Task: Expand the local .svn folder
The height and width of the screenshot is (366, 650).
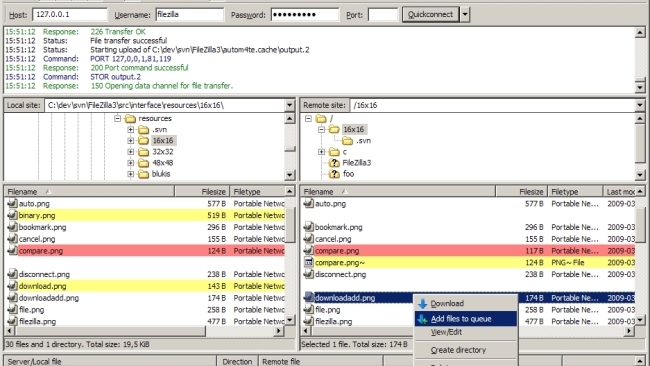Action: [x=131, y=130]
